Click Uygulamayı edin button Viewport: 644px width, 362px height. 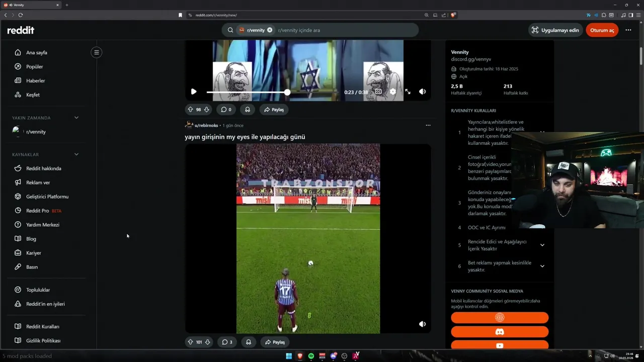[x=555, y=30]
